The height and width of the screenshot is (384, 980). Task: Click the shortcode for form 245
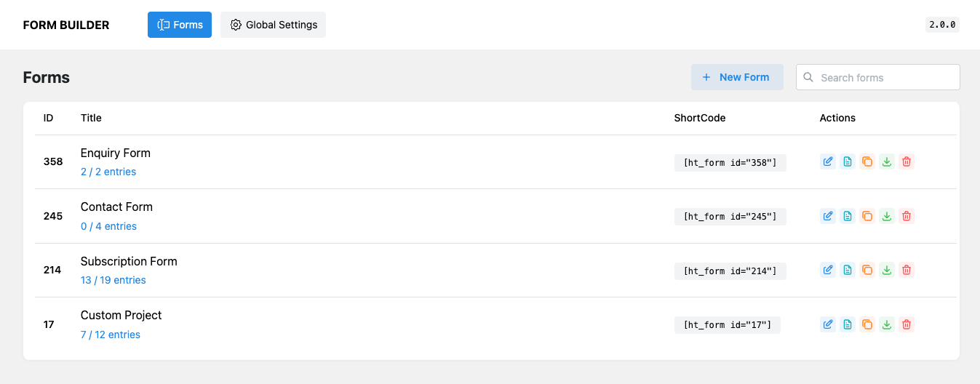pyautogui.click(x=730, y=217)
